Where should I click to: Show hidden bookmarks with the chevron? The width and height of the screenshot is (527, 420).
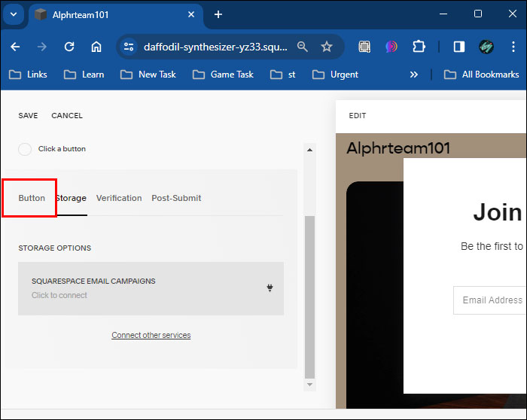(413, 75)
